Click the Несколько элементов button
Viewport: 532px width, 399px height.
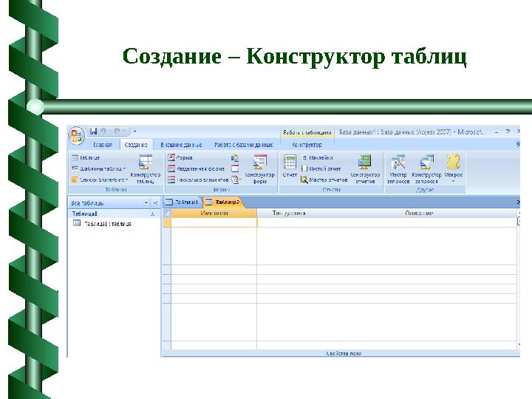pos(198,180)
